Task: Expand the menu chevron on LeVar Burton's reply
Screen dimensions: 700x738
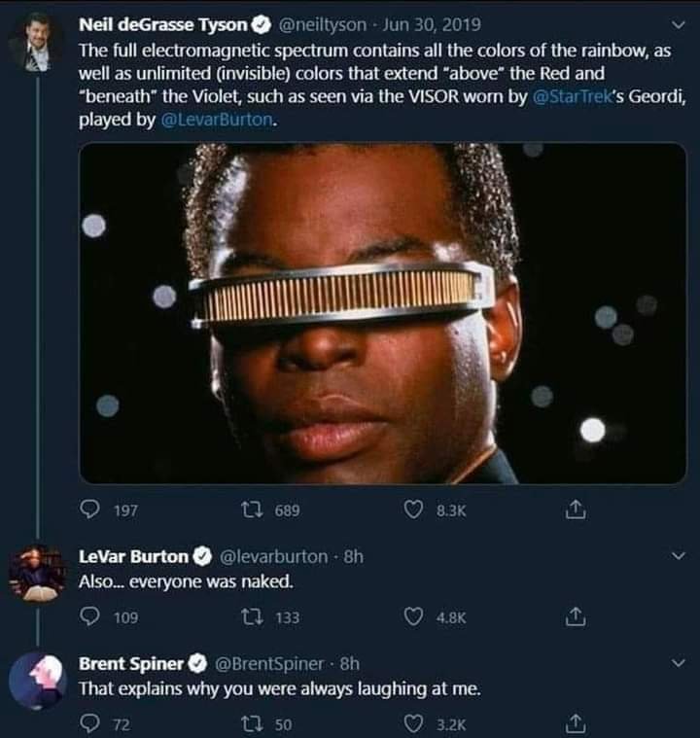Action: tap(678, 556)
